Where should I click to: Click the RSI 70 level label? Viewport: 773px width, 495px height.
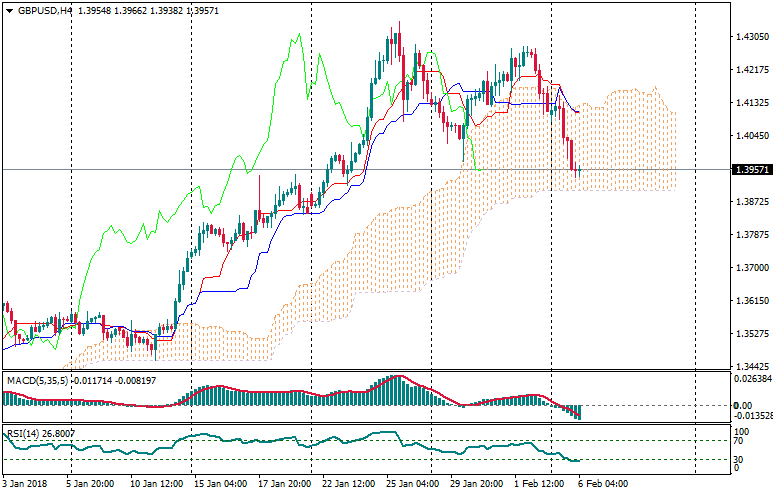pos(739,441)
